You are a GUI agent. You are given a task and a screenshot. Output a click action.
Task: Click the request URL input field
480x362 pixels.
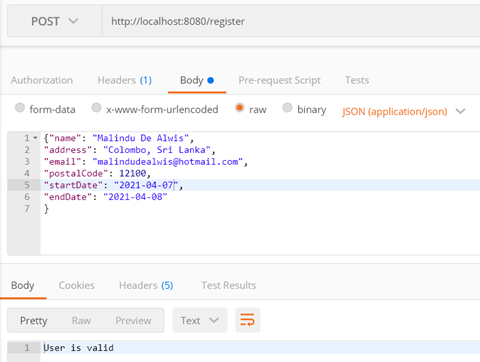[291, 21]
